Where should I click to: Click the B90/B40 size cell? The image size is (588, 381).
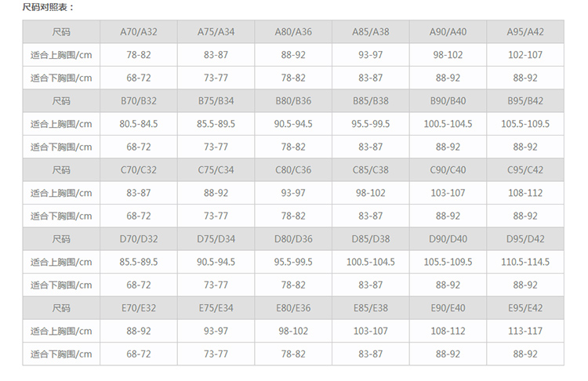448,101
